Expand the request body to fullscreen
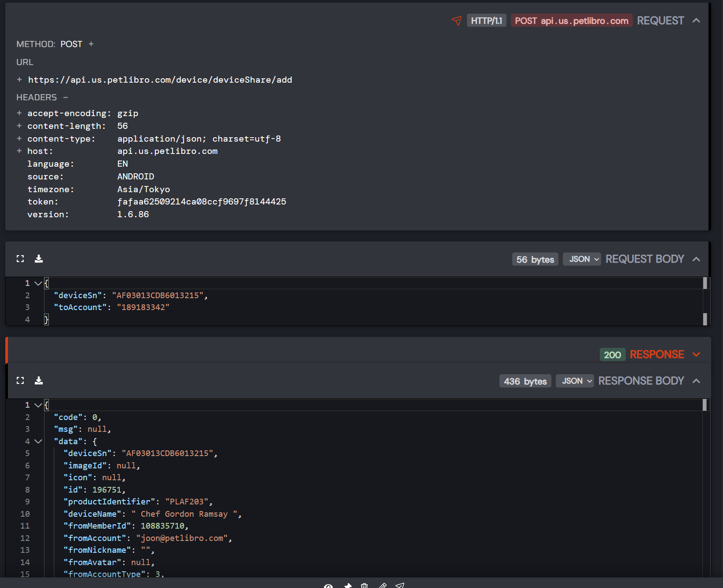Image resolution: width=723 pixels, height=588 pixels. 20,259
